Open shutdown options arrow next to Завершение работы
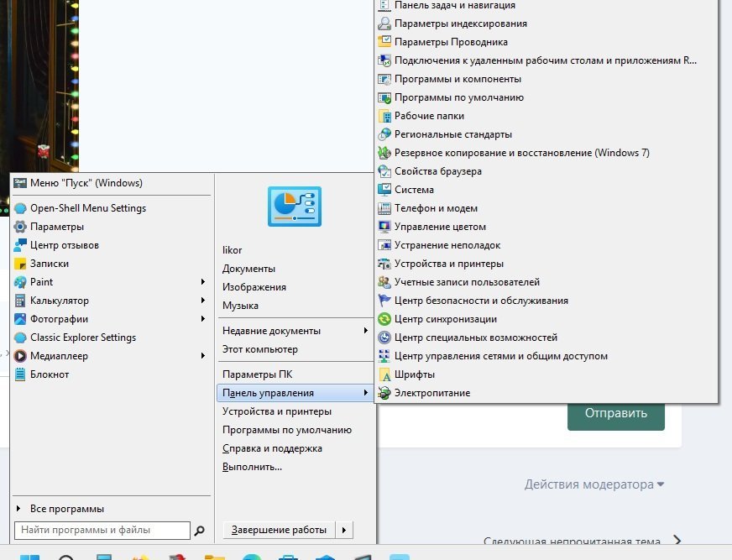 344,530
